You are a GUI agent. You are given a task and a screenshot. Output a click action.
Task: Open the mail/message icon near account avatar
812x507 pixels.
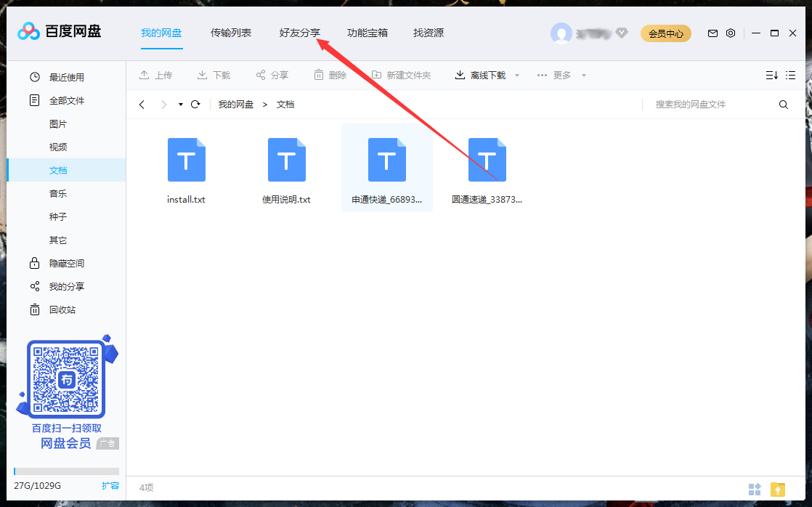[x=712, y=33]
